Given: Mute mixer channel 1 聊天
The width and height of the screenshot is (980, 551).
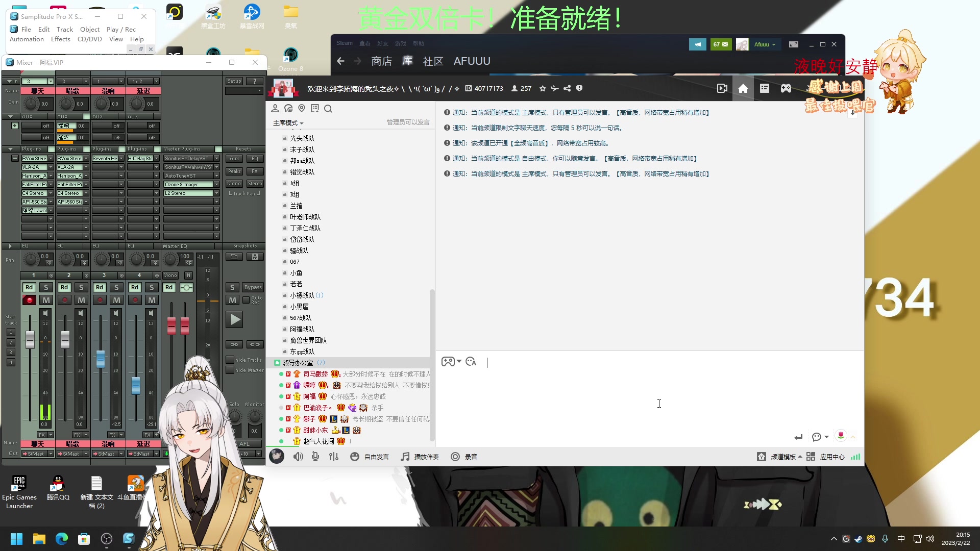Looking at the screenshot, I should [x=46, y=300].
